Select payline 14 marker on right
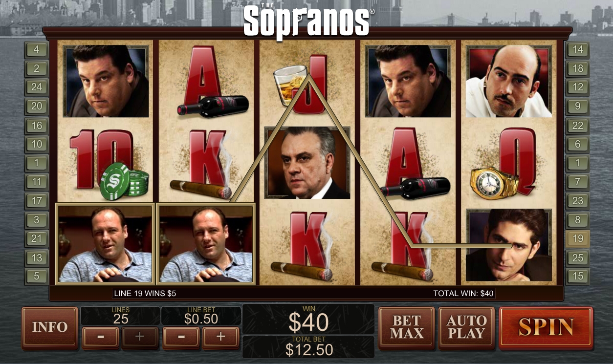This screenshot has height=364, width=613. (578, 49)
